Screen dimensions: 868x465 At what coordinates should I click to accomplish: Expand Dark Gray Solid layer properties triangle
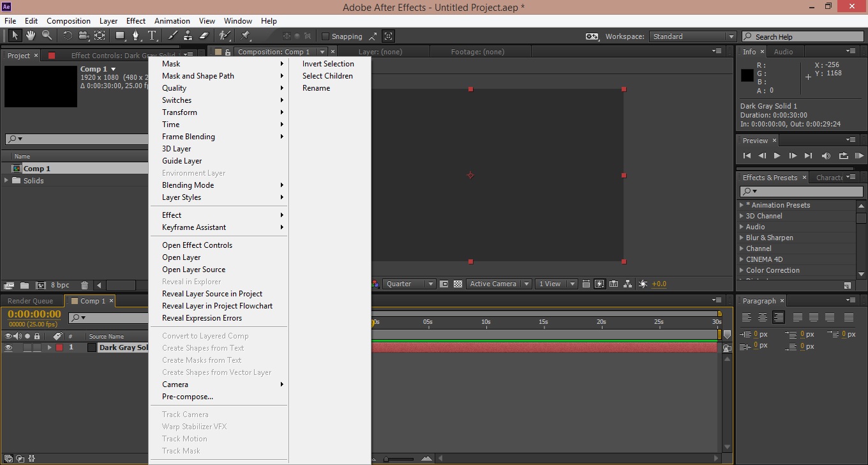49,347
